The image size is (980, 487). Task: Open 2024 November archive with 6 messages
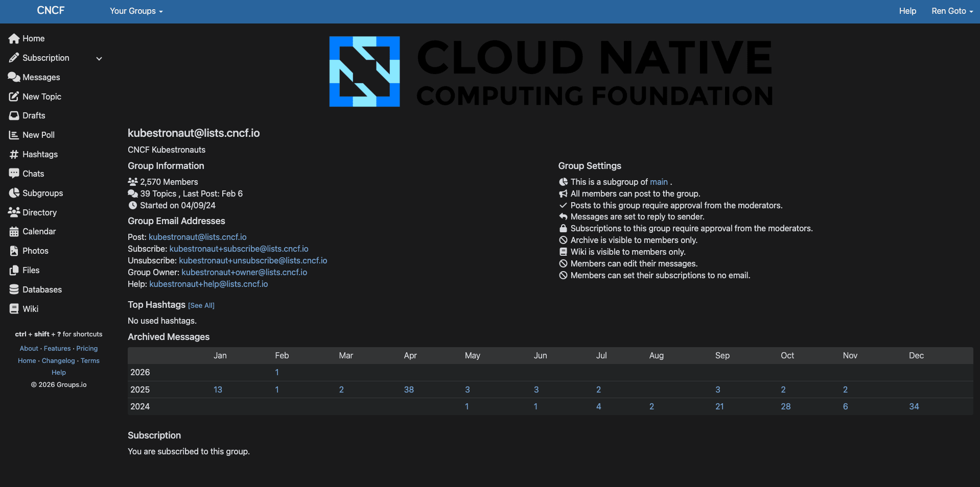pos(846,406)
